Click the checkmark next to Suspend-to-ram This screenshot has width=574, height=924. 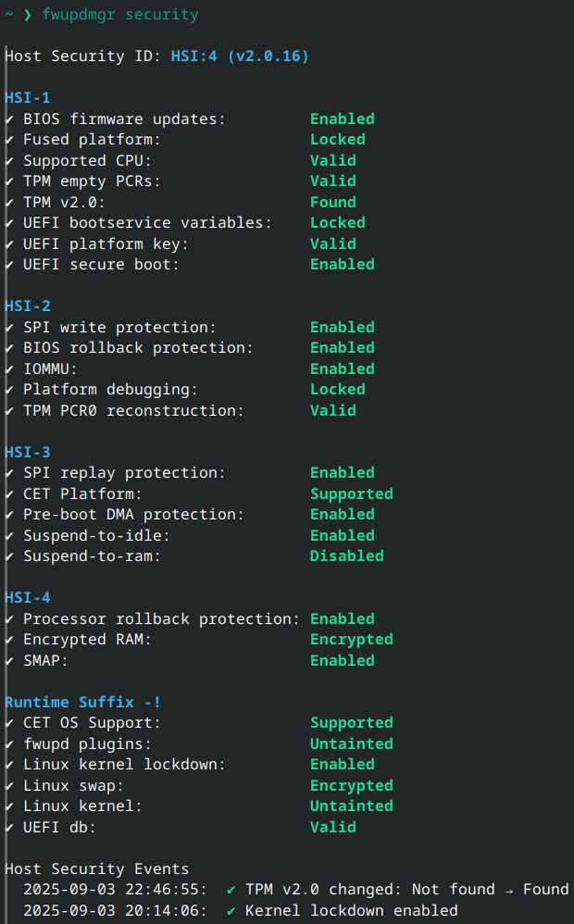pyautogui.click(x=9, y=556)
